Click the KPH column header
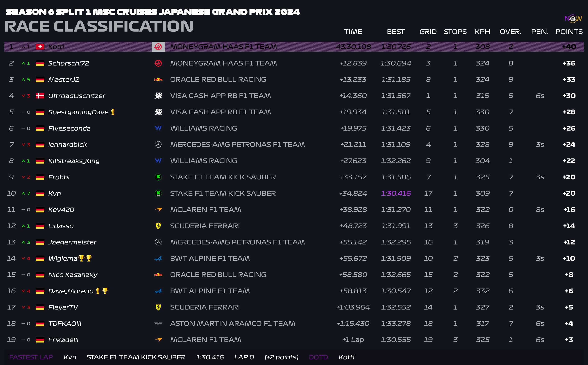 pyautogui.click(x=482, y=32)
